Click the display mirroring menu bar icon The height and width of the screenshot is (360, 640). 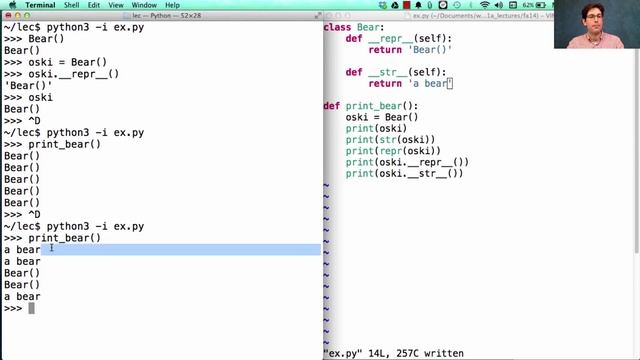[x=513, y=5]
